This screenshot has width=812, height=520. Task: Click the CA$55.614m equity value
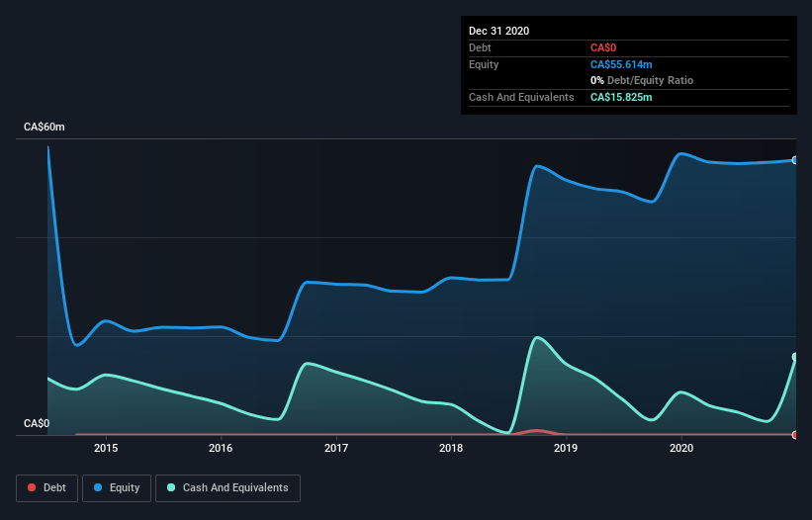click(x=621, y=64)
